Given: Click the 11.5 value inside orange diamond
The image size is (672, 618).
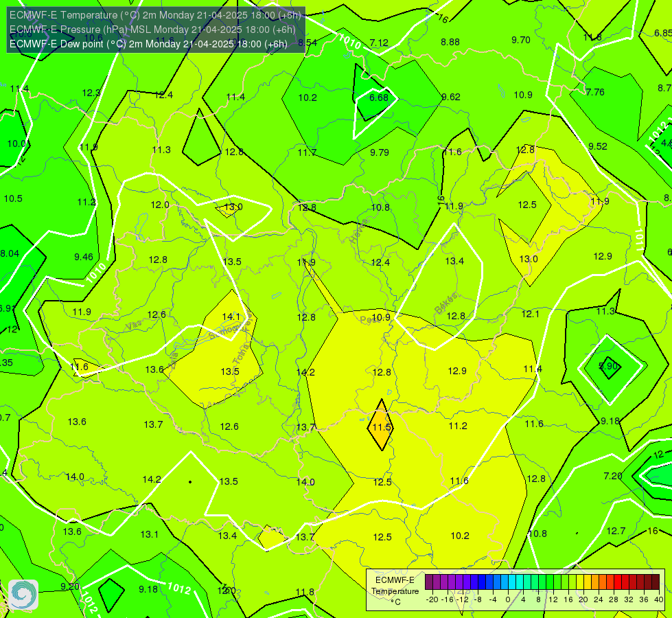Looking at the screenshot, I should click(x=382, y=428).
